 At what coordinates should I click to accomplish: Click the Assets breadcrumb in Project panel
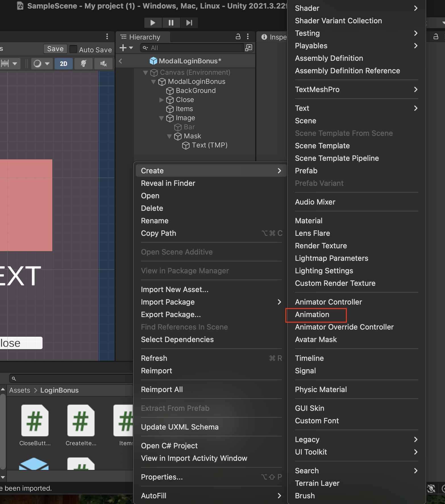click(x=20, y=390)
